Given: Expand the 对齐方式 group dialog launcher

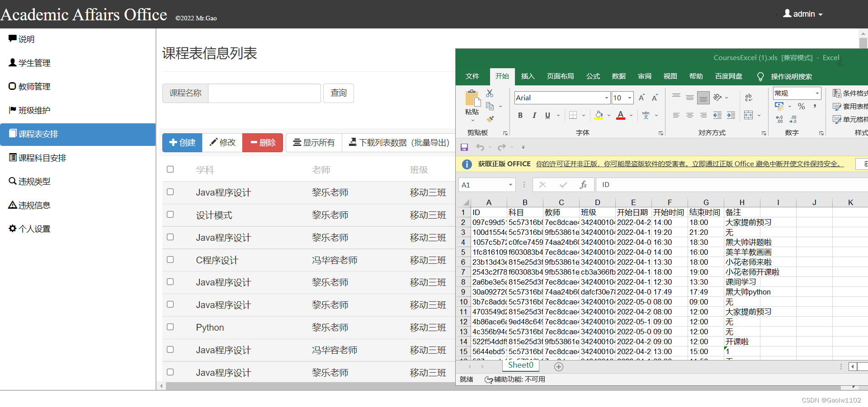Looking at the screenshot, I should coord(764,133).
